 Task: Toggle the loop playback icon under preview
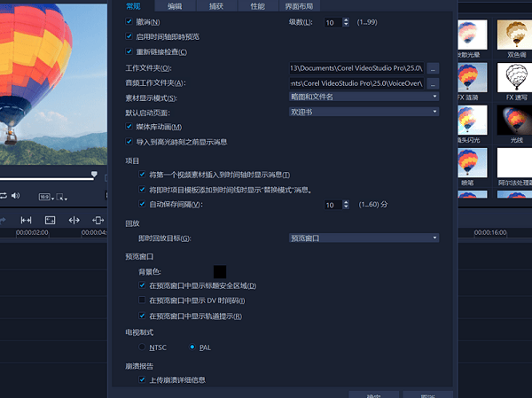pos(3,196)
